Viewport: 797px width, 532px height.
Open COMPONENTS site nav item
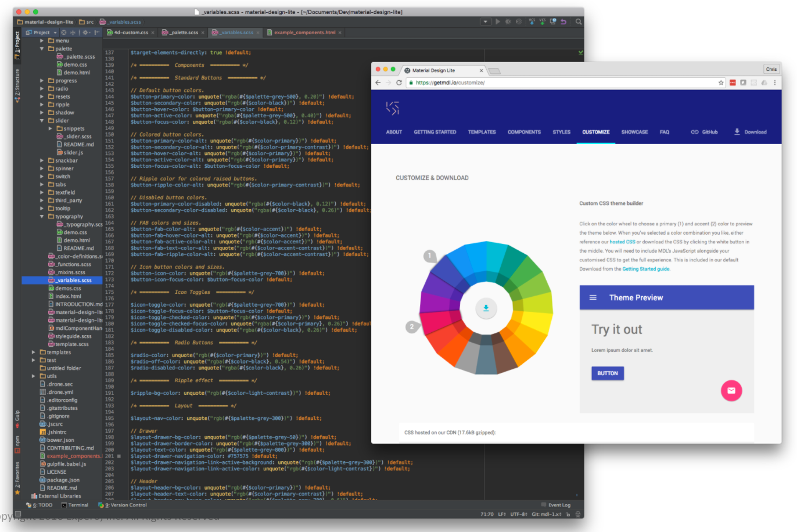point(525,132)
